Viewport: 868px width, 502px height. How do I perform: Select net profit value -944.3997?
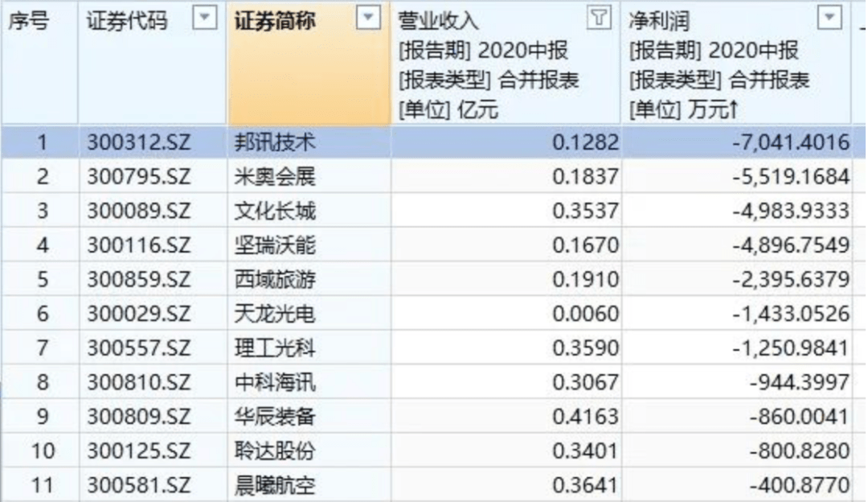(800, 383)
